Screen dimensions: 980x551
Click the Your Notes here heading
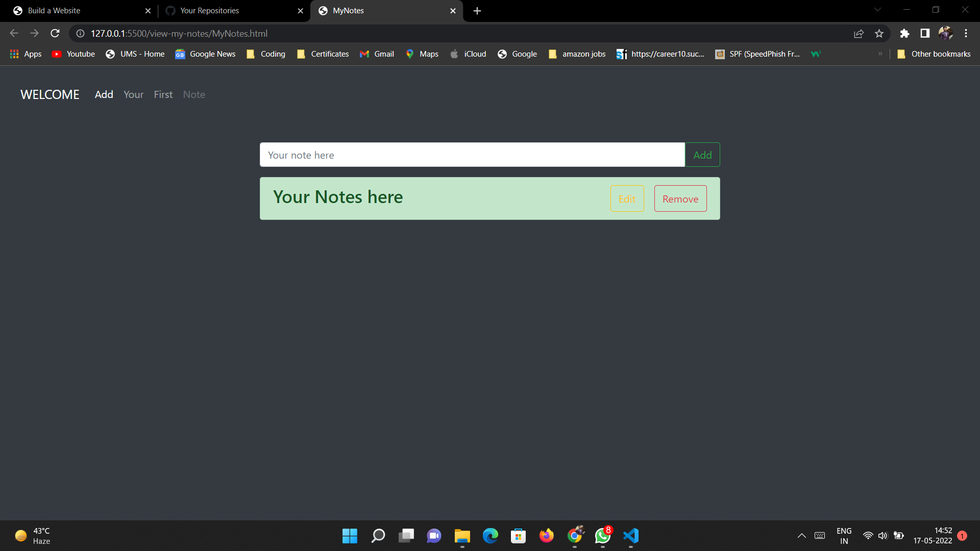tap(338, 197)
